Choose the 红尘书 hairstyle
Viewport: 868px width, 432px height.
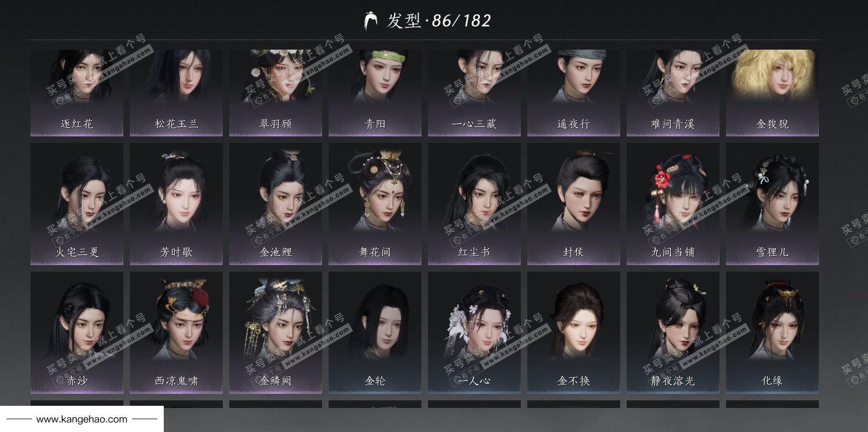(474, 204)
